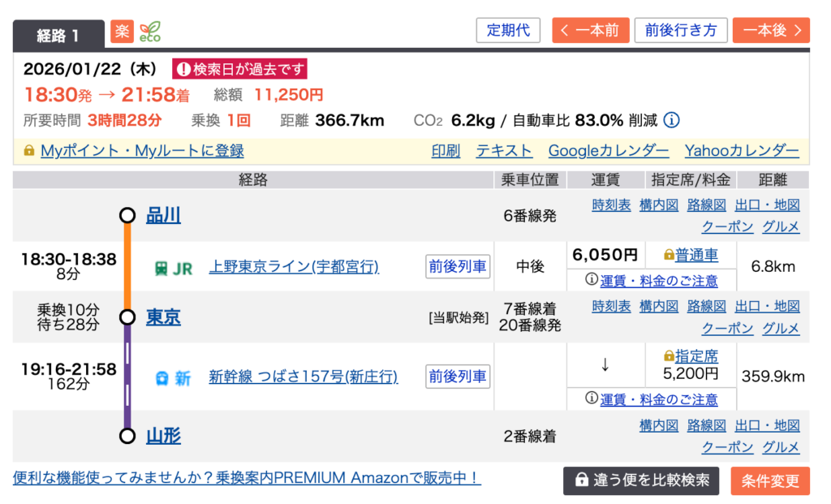Add route to Googleカレンダー
Viewport: 831px width, 504px height.
609,151
